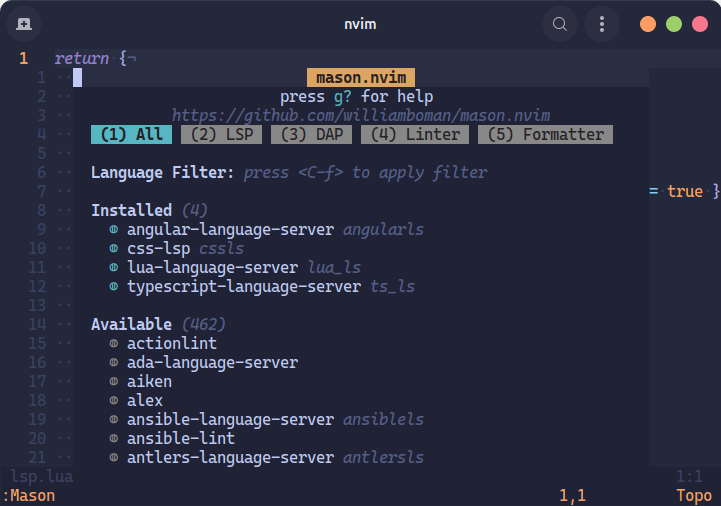Click the antlersls alias text
The height and width of the screenshot is (506, 721).
(383, 458)
